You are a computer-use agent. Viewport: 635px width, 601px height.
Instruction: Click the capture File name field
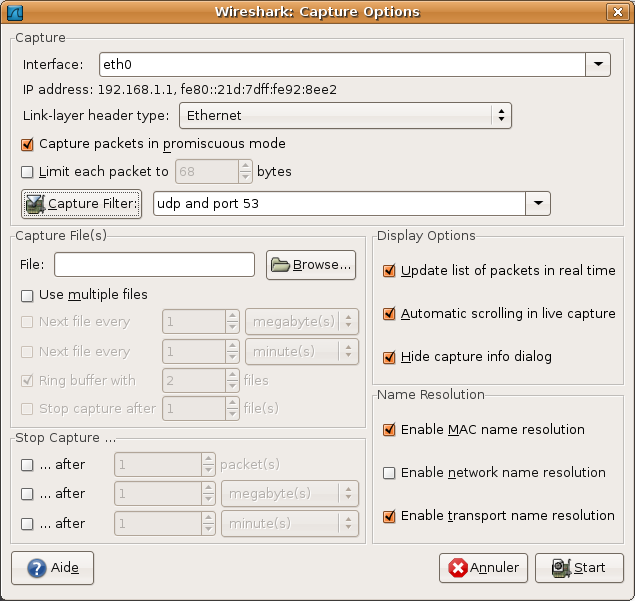tap(154, 265)
